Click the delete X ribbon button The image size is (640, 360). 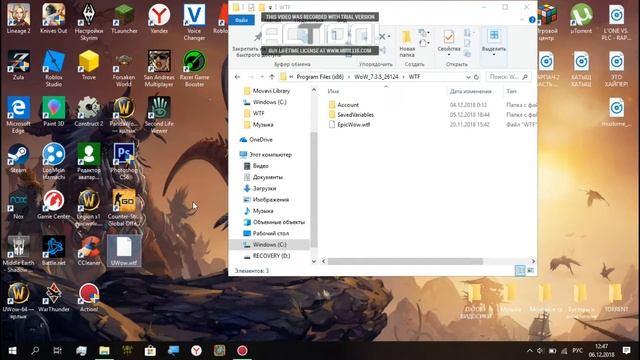[382, 37]
